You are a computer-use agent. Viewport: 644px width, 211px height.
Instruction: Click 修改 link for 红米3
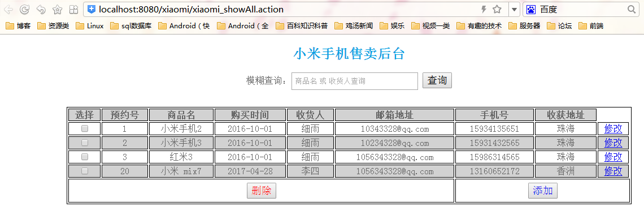click(x=613, y=157)
